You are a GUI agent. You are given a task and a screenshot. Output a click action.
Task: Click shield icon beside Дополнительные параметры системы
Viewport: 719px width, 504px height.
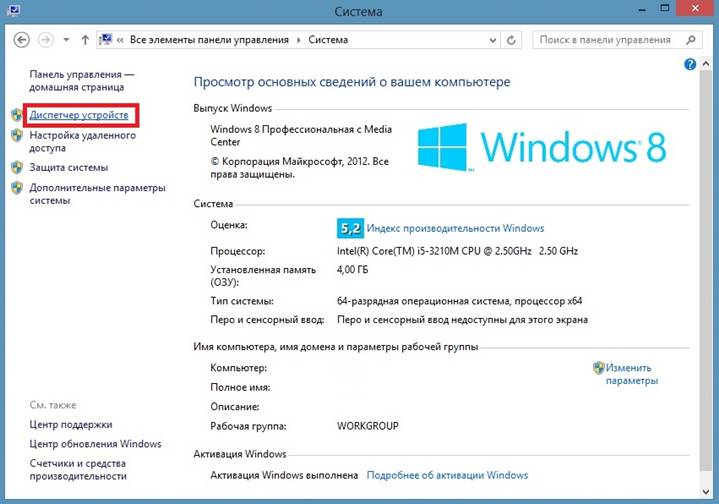17,188
